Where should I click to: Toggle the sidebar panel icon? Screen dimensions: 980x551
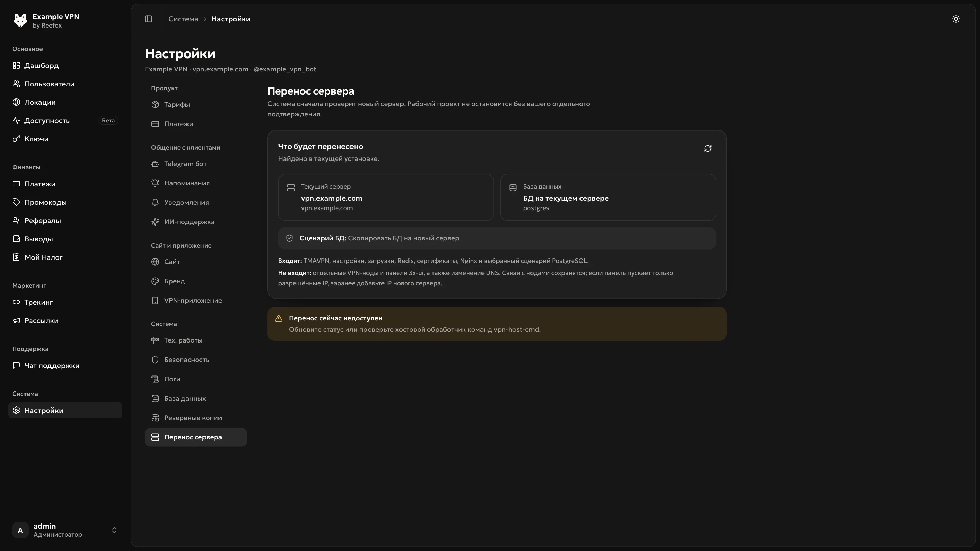(x=148, y=19)
